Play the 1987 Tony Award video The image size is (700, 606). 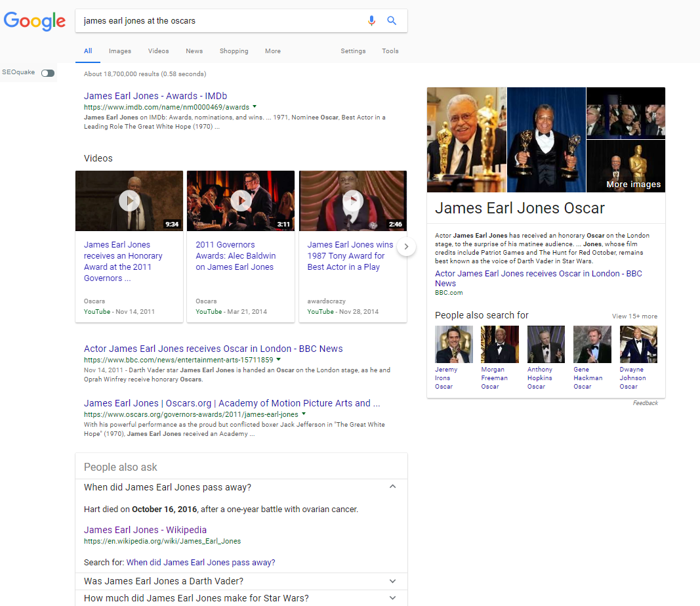(x=353, y=201)
